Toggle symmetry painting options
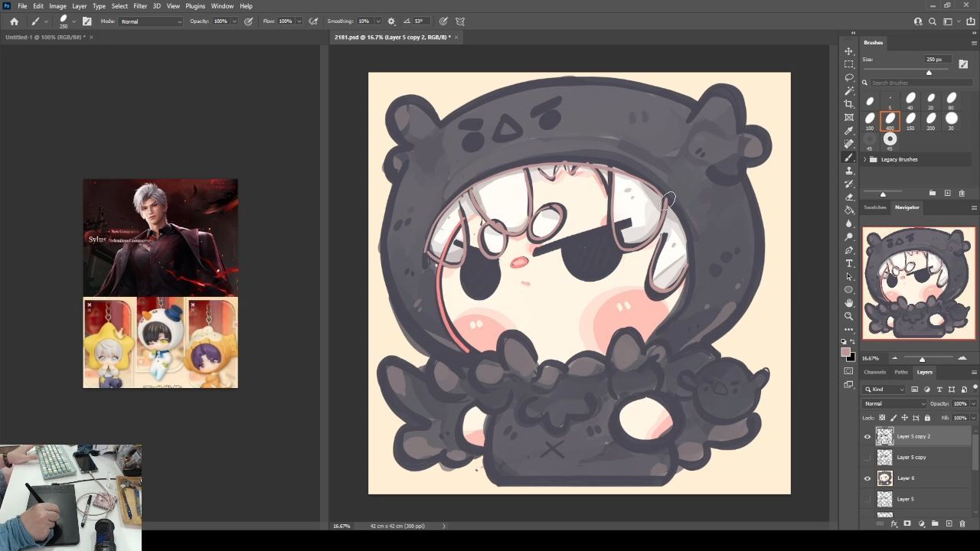980x551 pixels. [460, 21]
